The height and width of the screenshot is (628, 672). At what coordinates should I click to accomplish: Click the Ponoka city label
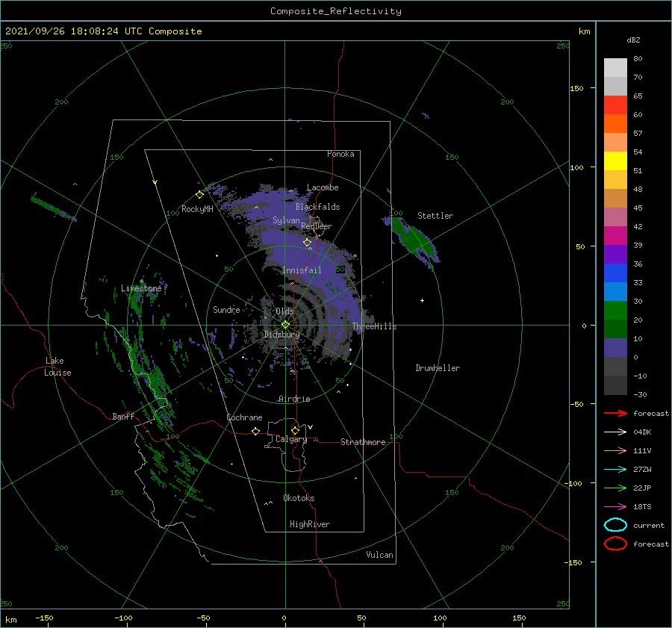click(340, 154)
